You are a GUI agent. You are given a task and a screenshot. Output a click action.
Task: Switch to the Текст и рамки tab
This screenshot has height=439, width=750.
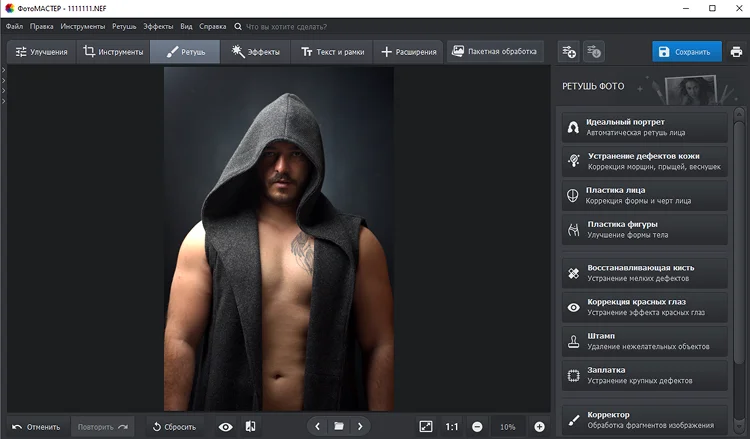[332, 52]
